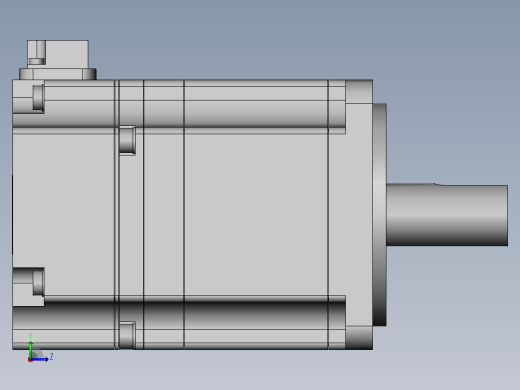
Task: Select the motor output shaft
Action: click(447, 215)
